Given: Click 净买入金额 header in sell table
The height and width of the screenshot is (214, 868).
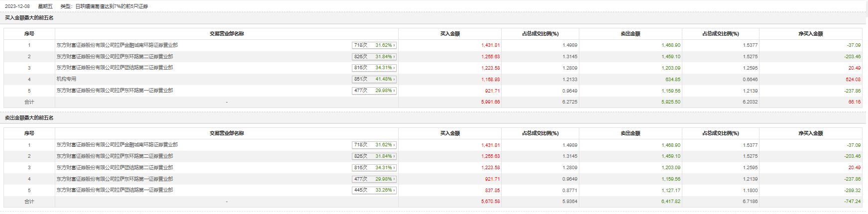Looking at the screenshot, I should (x=810, y=133).
